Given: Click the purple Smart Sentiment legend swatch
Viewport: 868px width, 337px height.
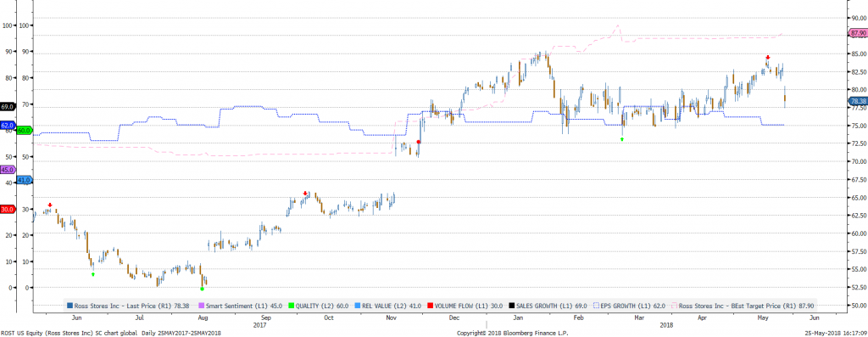Looking at the screenshot, I should tap(202, 305).
